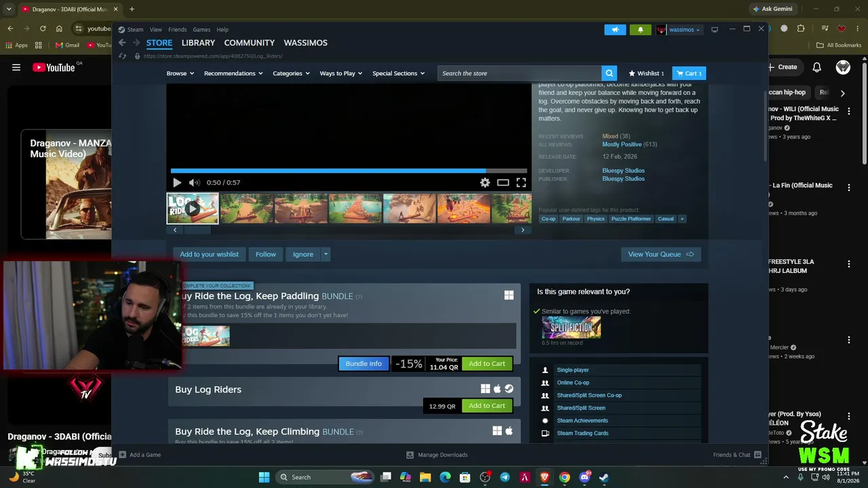Open File Explorer from the taskbar
The width and height of the screenshot is (868, 488).
(425, 477)
